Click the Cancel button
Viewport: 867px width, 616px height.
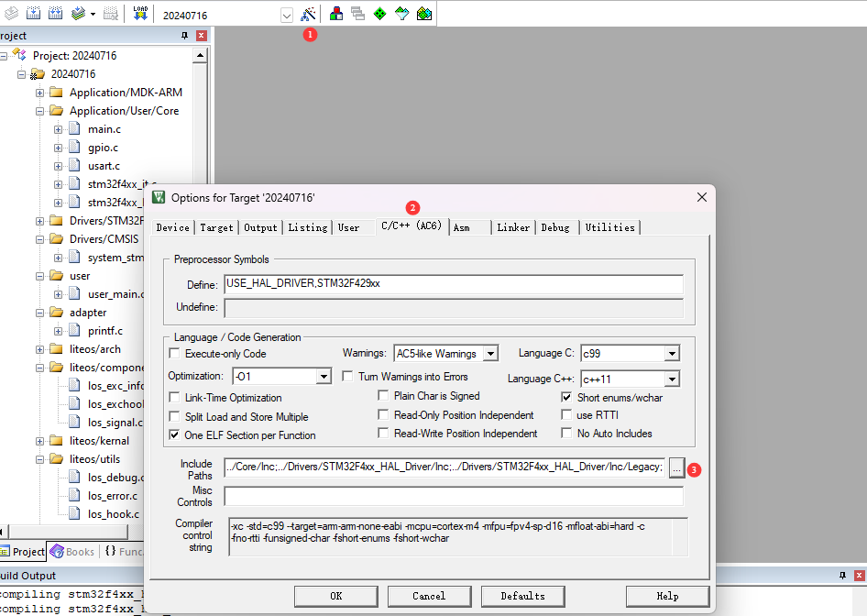pyautogui.click(x=429, y=596)
